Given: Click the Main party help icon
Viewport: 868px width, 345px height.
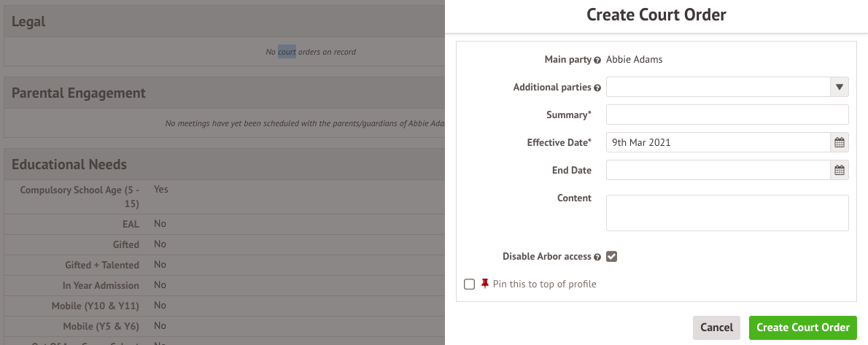Looking at the screenshot, I should tap(597, 60).
